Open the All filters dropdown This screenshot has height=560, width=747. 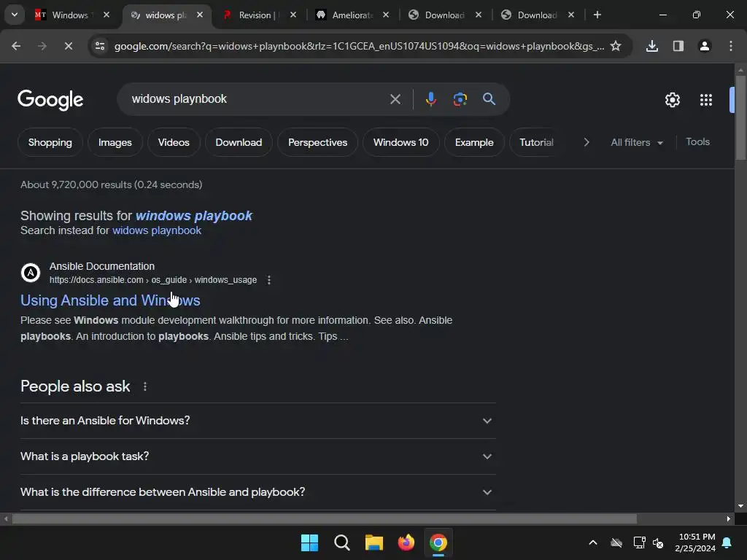(x=637, y=142)
